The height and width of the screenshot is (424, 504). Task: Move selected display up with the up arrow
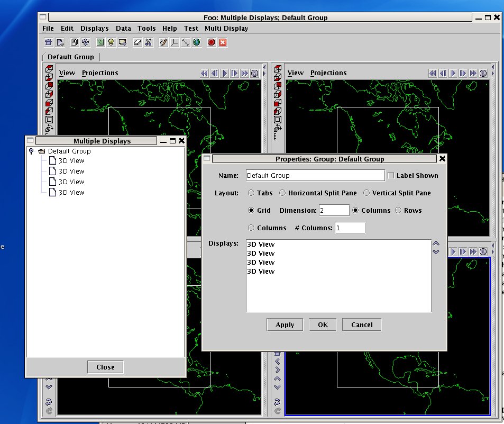coord(436,243)
